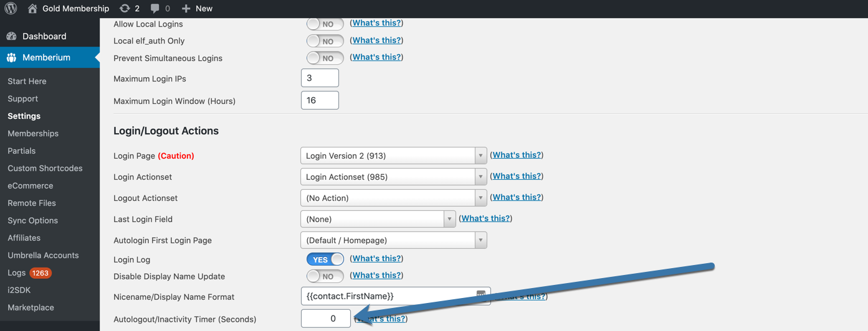Disable the Login Log toggle

click(325, 259)
